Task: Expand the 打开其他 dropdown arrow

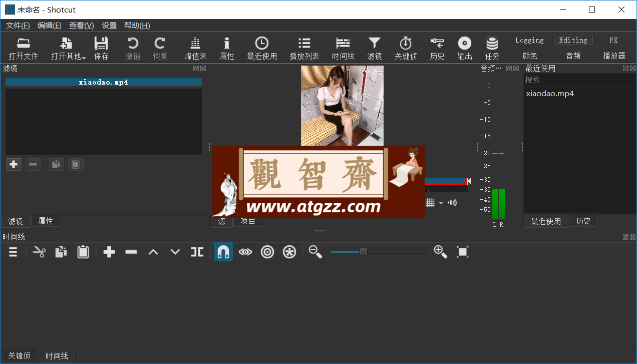Action: [x=84, y=58]
